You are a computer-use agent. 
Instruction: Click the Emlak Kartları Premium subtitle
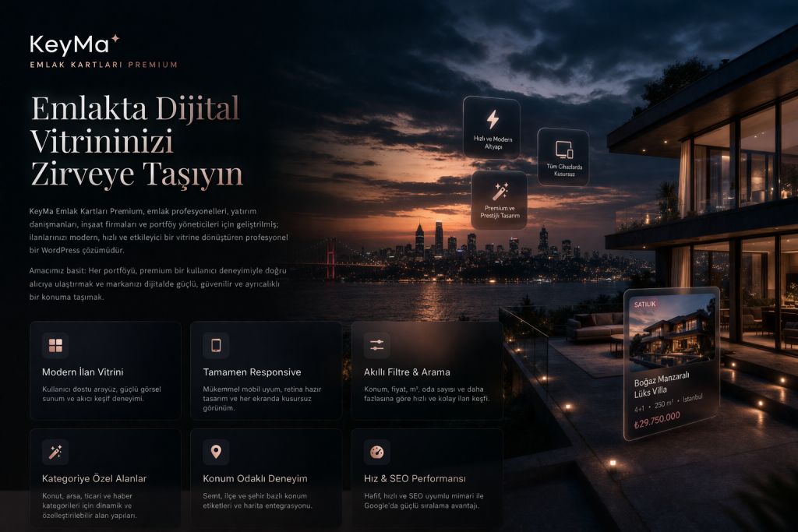click(x=104, y=65)
